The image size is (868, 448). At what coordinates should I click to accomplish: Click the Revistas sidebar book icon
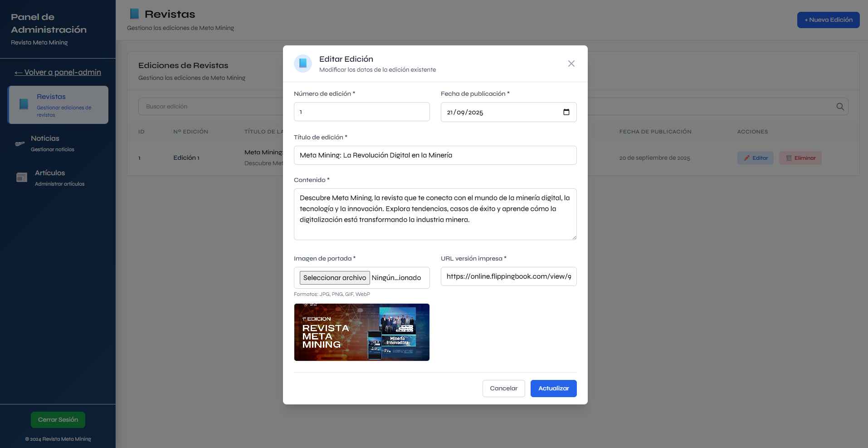point(24,104)
